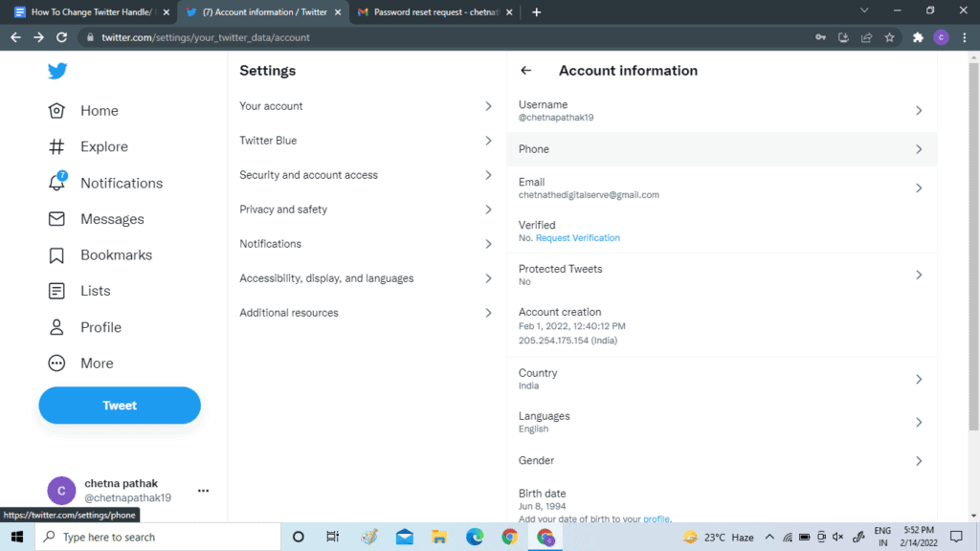This screenshot has height=551, width=980.
Task: Open Phone row in account information
Action: [x=722, y=149]
